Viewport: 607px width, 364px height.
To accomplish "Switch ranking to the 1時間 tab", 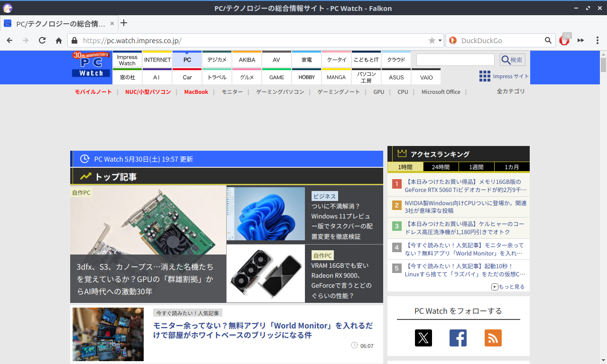I will pyautogui.click(x=405, y=167).
